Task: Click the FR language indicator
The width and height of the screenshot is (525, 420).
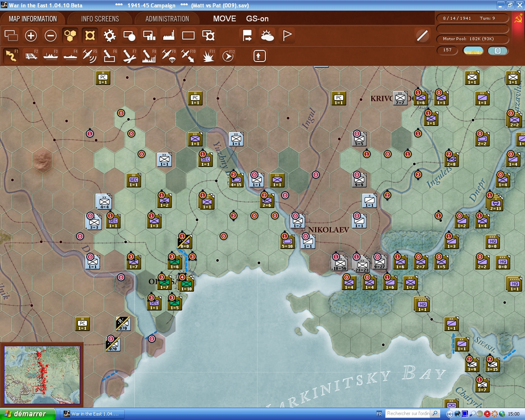Action: [379, 414]
